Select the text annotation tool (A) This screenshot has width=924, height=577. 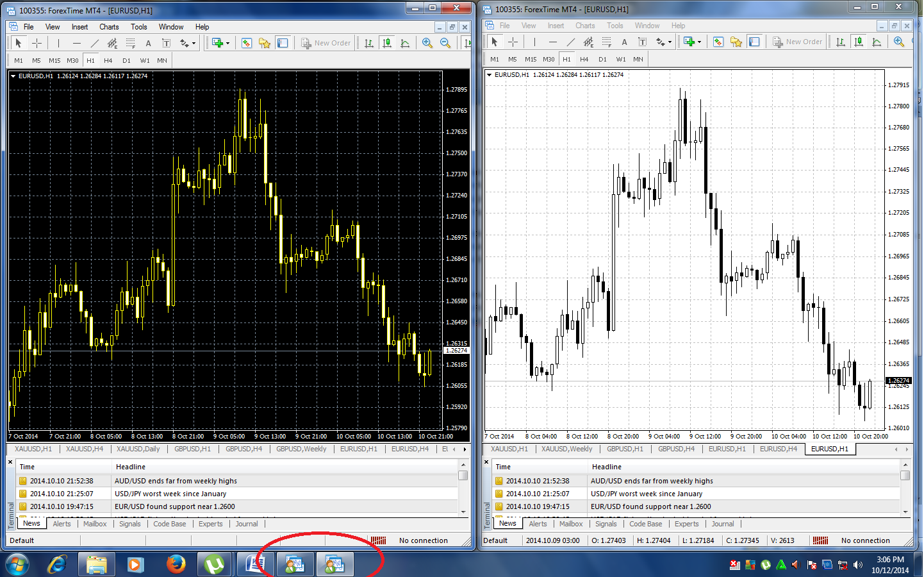click(148, 42)
